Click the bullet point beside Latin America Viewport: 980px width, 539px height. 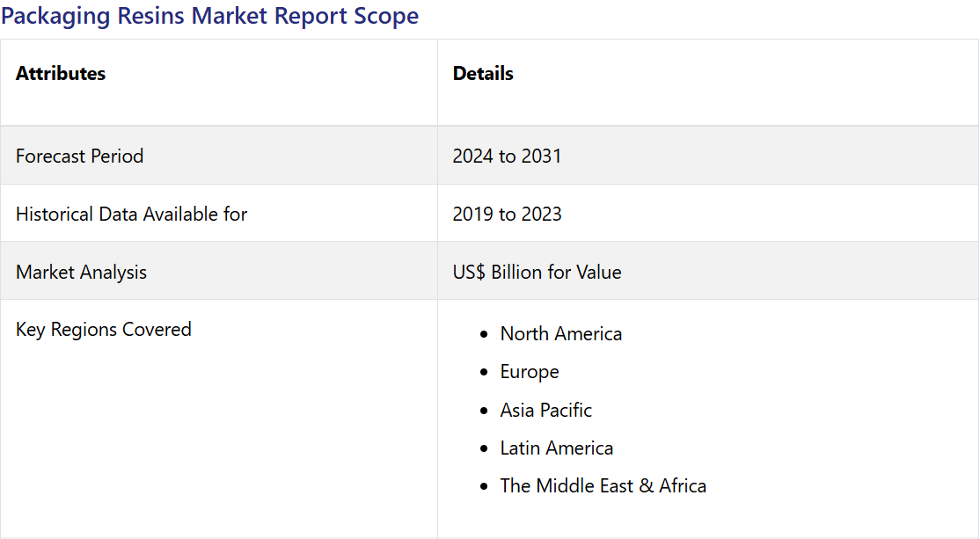(x=484, y=448)
